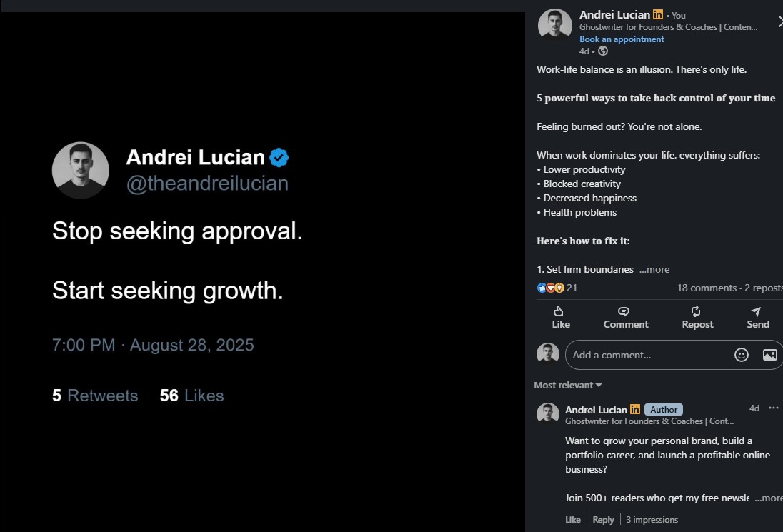Open the three-dot menu on the author comment
783x532 pixels.
coord(774,408)
